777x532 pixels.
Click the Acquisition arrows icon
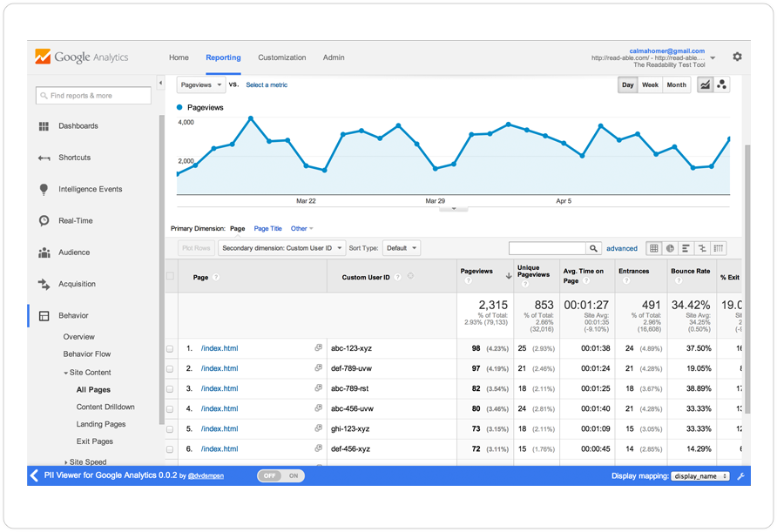[44, 285]
